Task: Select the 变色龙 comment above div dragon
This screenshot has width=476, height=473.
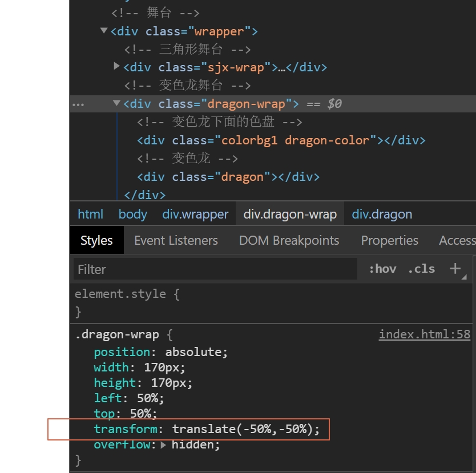Action: tap(187, 159)
